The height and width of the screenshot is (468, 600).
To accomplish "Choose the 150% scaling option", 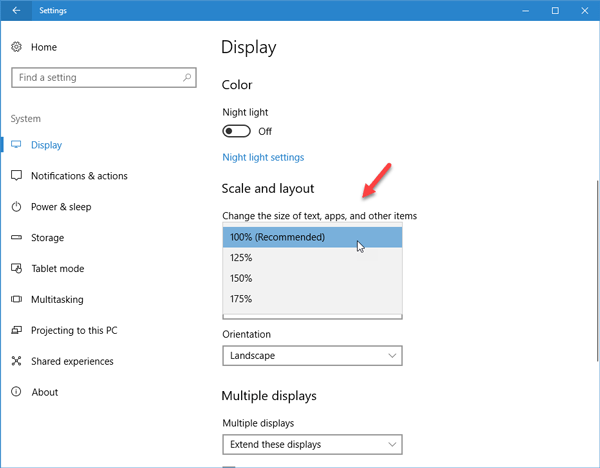I will [311, 278].
